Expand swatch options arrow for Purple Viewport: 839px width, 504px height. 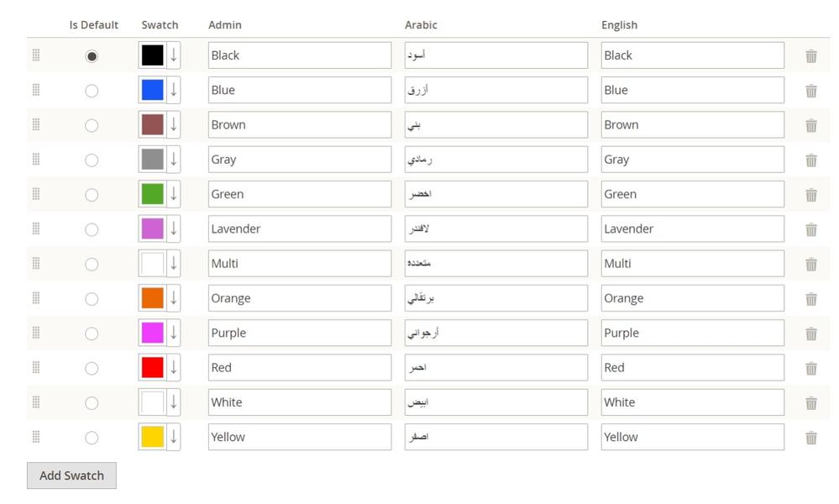tap(173, 333)
